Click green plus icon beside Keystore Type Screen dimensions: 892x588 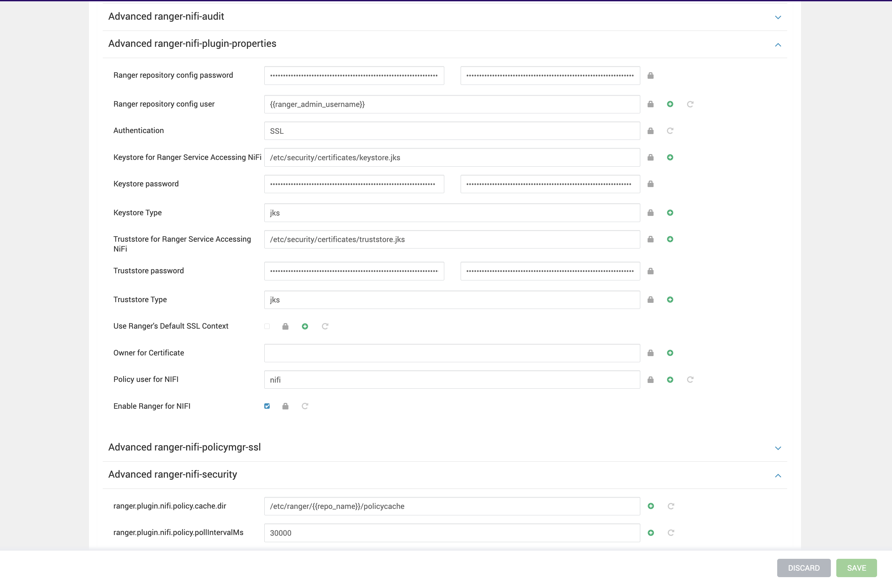tap(670, 213)
